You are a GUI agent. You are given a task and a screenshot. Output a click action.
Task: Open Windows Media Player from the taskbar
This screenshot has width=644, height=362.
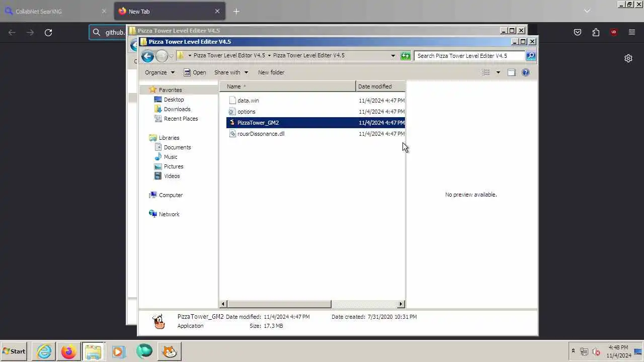pos(118,351)
